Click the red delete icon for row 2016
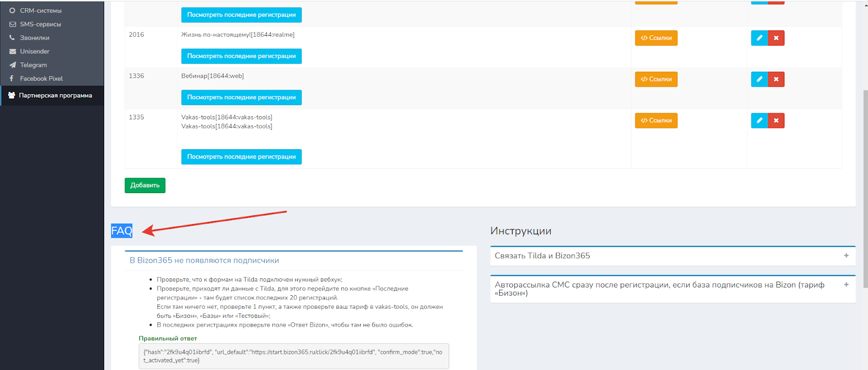868x370 pixels. (x=776, y=38)
